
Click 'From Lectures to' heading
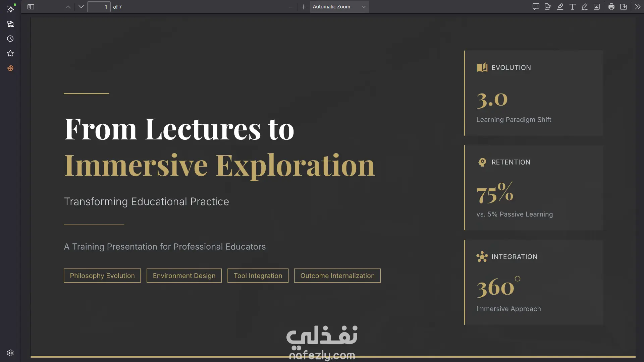(x=179, y=129)
